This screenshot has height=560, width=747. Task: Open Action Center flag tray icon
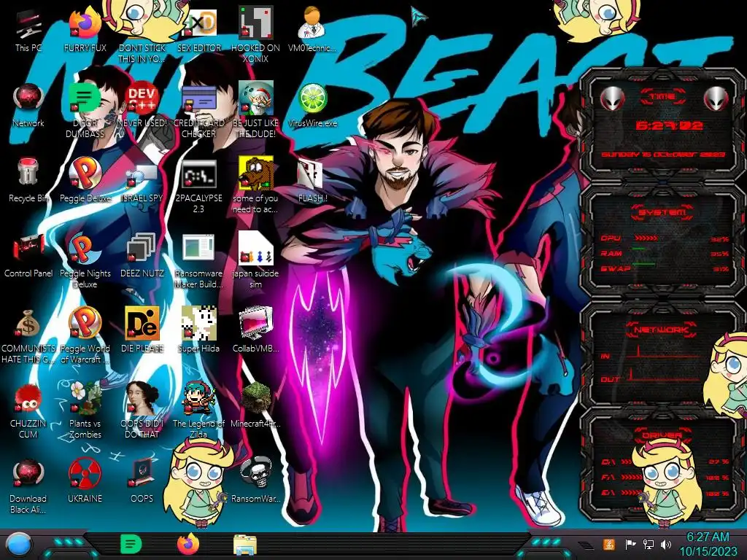pos(630,544)
